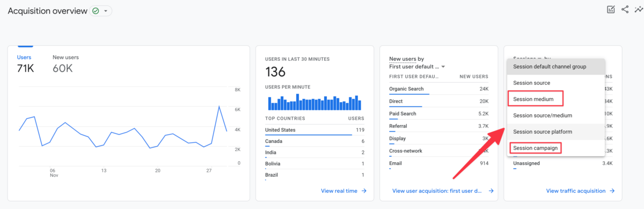Click the Unassigned sessions row
The width and height of the screenshot is (644, 209).
point(562,163)
